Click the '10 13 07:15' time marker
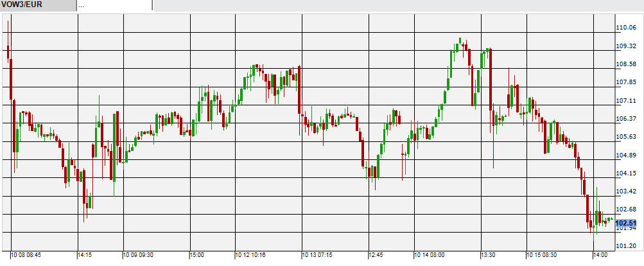The image size is (644, 266). [x=317, y=255]
